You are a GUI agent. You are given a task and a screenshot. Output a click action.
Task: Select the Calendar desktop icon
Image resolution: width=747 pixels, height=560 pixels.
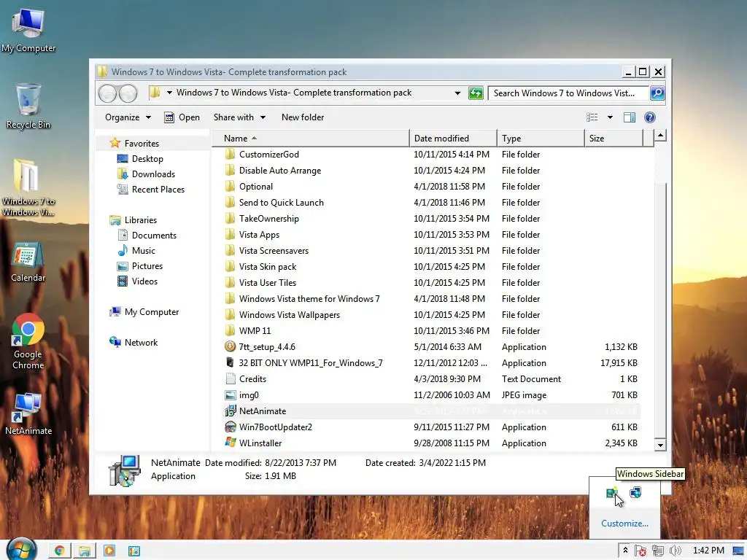(28, 262)
